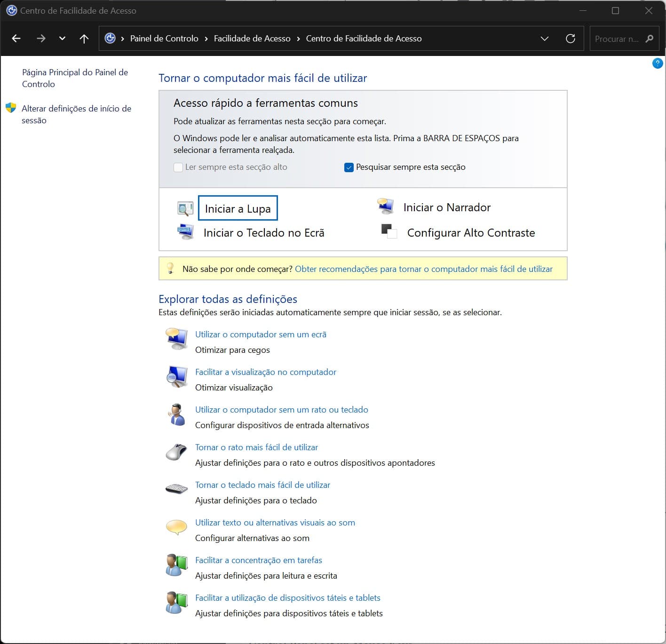Uncheck 'Pesquisar sempre esta secção' checkbox
The width and height of the screenshot is (666, 644).
[349, 167]
